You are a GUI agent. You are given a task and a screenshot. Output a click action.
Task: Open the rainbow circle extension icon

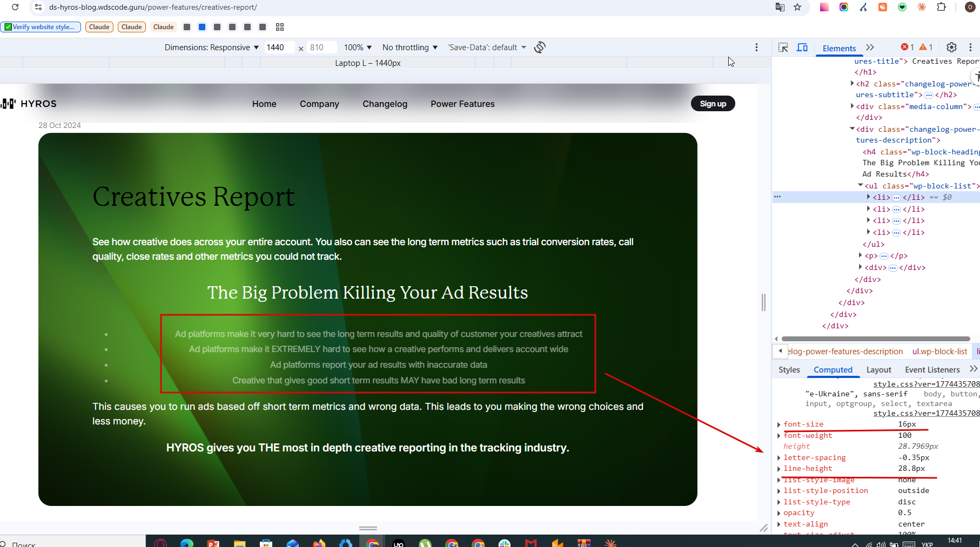[x=844, y=7]
